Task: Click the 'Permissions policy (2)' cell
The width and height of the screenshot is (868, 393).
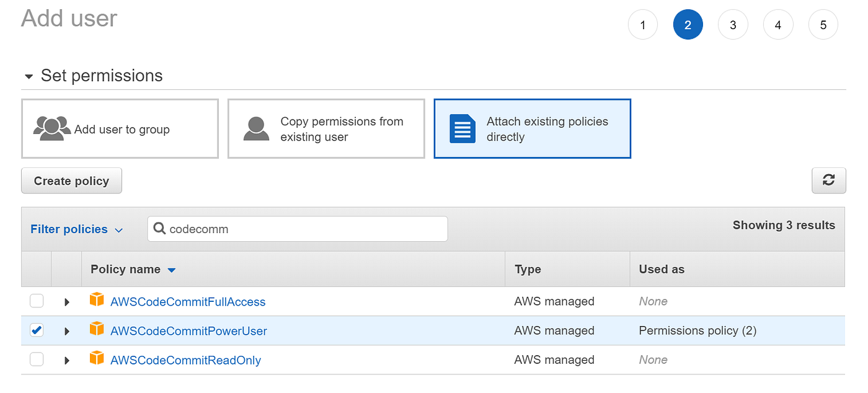Action: [697, 331]
